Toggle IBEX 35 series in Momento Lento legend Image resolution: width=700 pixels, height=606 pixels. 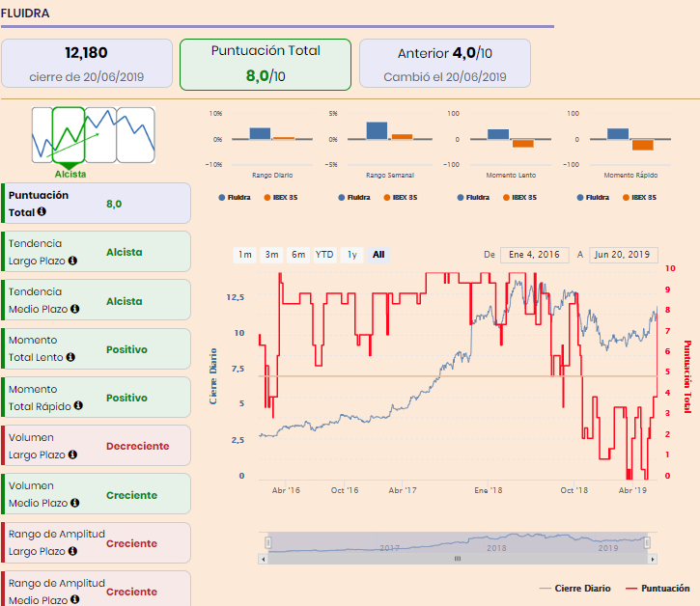(519, 197)
